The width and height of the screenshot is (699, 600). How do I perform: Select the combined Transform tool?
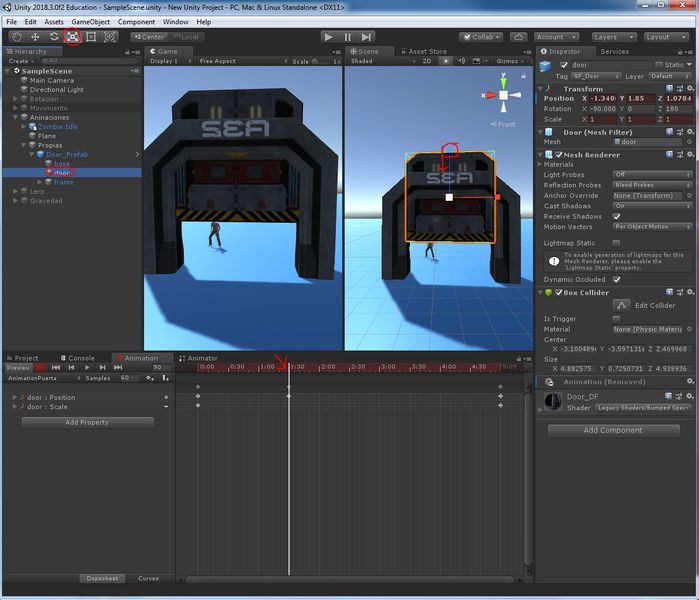[x=110, y=37]
